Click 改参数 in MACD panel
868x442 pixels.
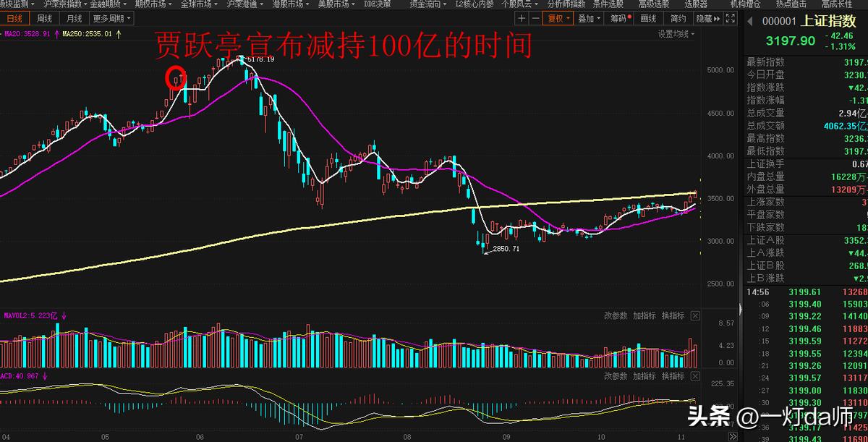click(616, 377)
